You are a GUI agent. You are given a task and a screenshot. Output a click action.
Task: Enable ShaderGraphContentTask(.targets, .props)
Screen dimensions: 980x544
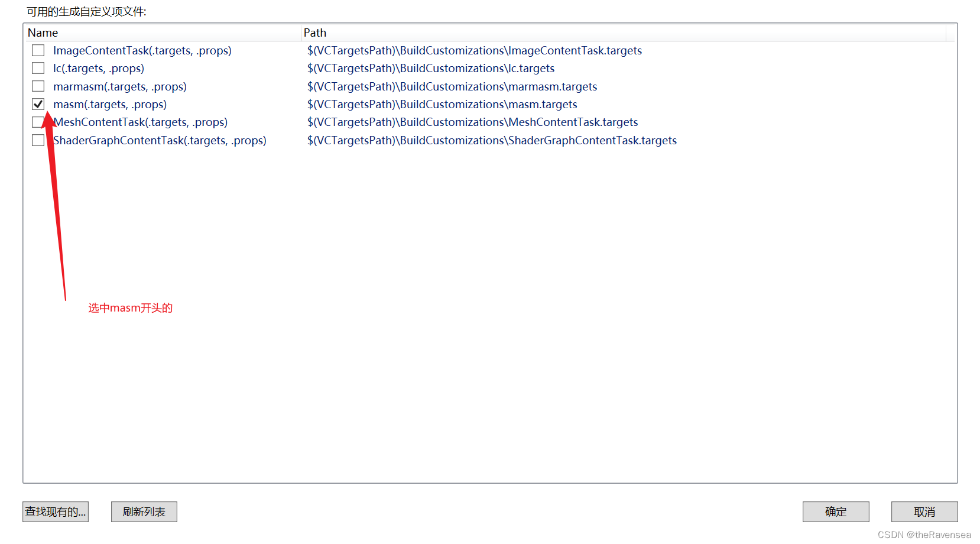pos(38,140)
